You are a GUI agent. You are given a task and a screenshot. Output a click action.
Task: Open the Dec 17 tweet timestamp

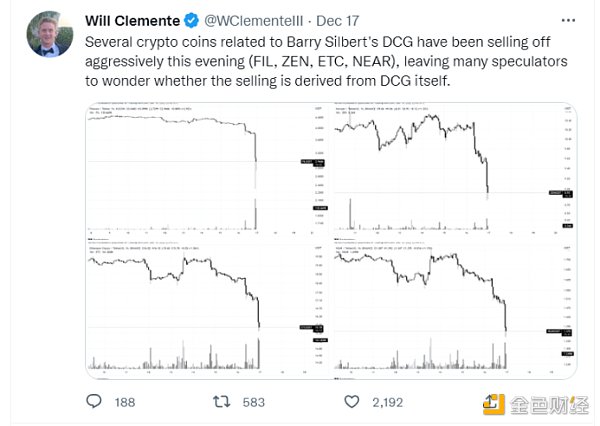pos(338,21)
